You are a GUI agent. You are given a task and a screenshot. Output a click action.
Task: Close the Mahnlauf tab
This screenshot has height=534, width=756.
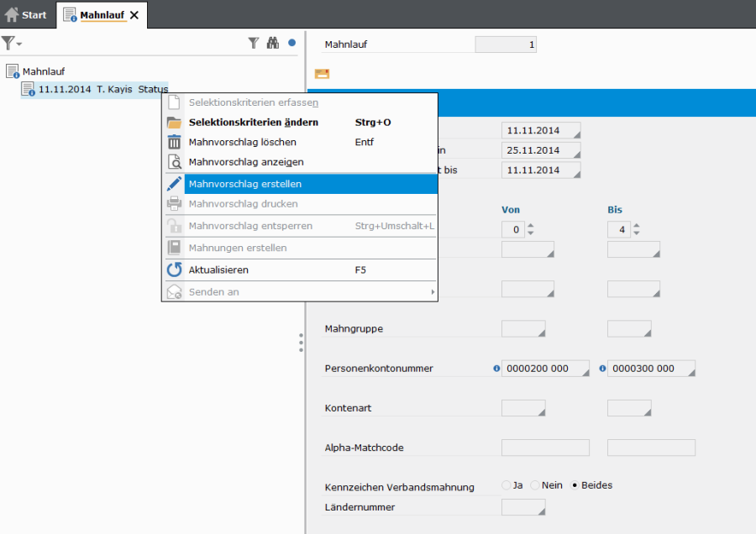[134, 15]
